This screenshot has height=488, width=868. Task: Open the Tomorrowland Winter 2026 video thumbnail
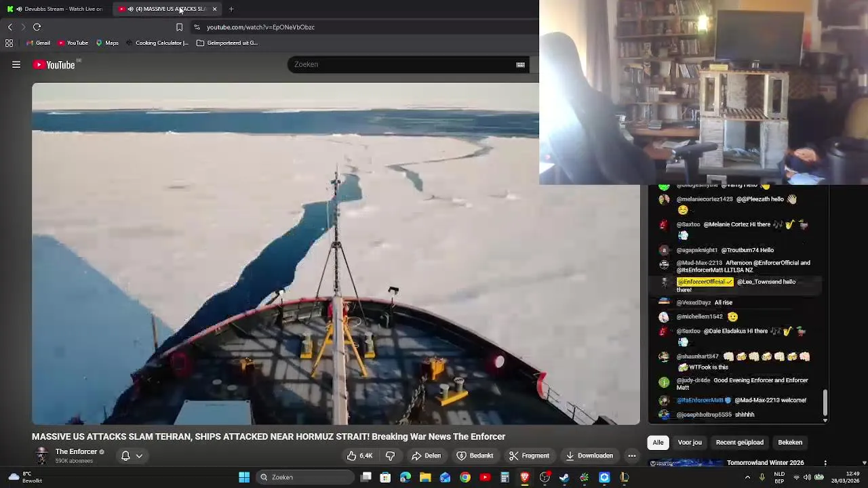(686, 464)
